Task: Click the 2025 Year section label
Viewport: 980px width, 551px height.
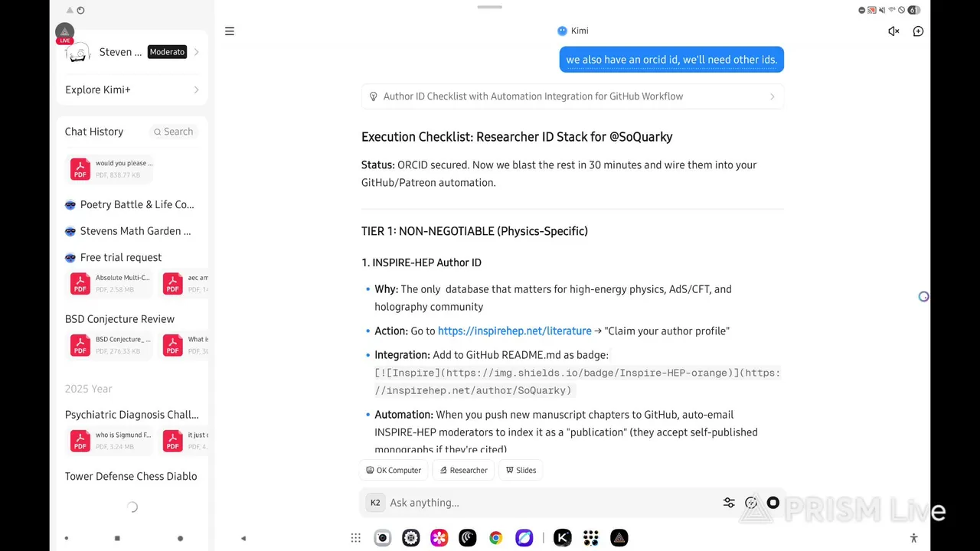Action: pos(89,389)
